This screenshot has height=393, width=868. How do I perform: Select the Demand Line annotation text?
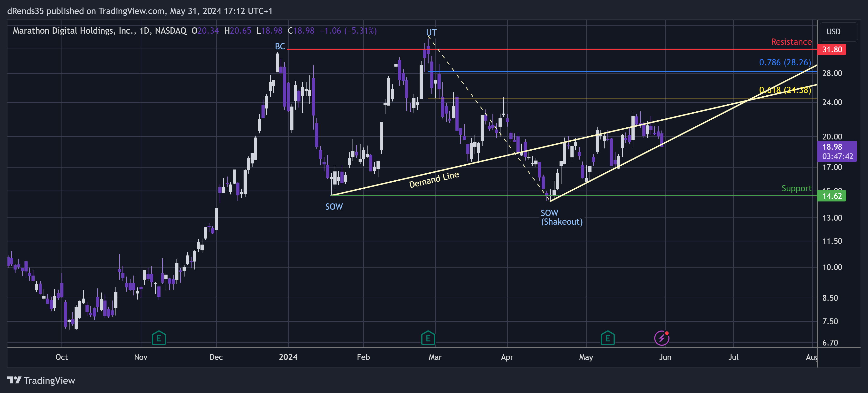point(434,179)
